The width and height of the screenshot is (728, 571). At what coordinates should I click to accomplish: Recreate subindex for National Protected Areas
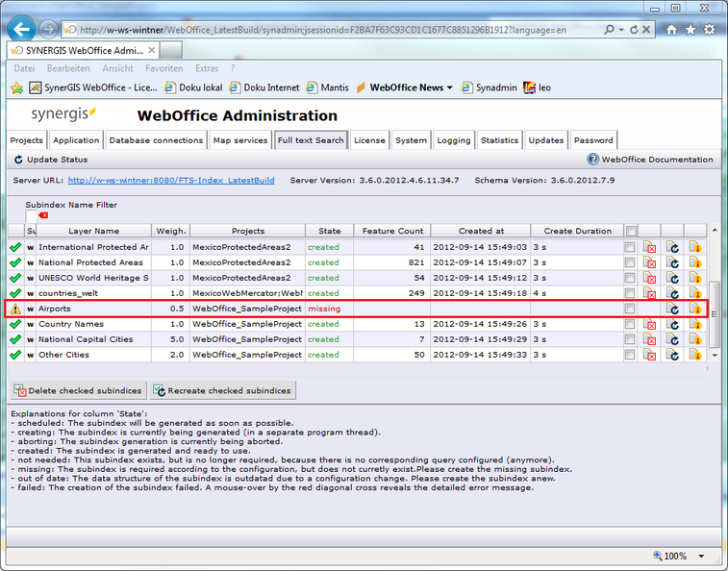coord(672,262)
